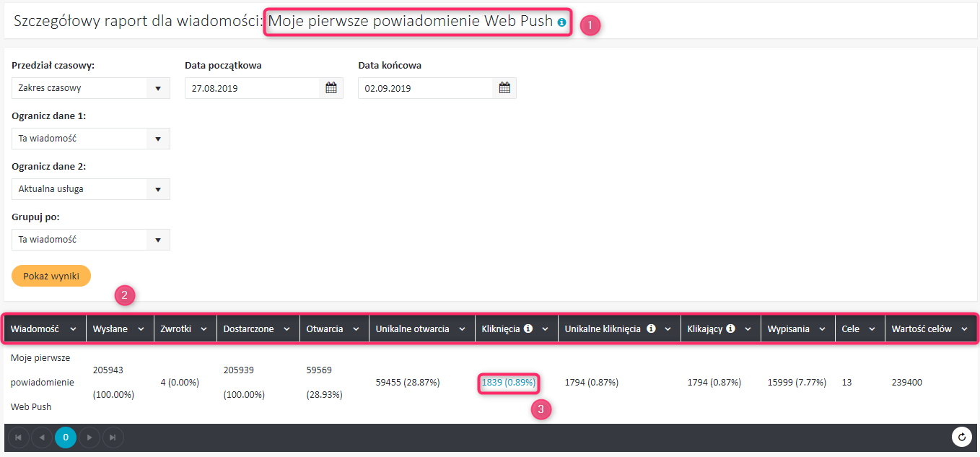Expand the Grupuj po dropdown

coord(158,240)
